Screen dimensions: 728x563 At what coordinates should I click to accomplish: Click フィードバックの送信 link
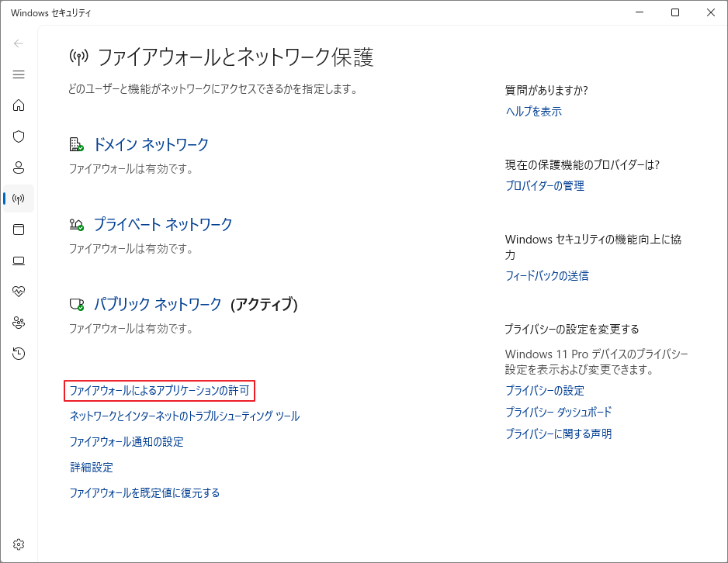pos(547,275)
